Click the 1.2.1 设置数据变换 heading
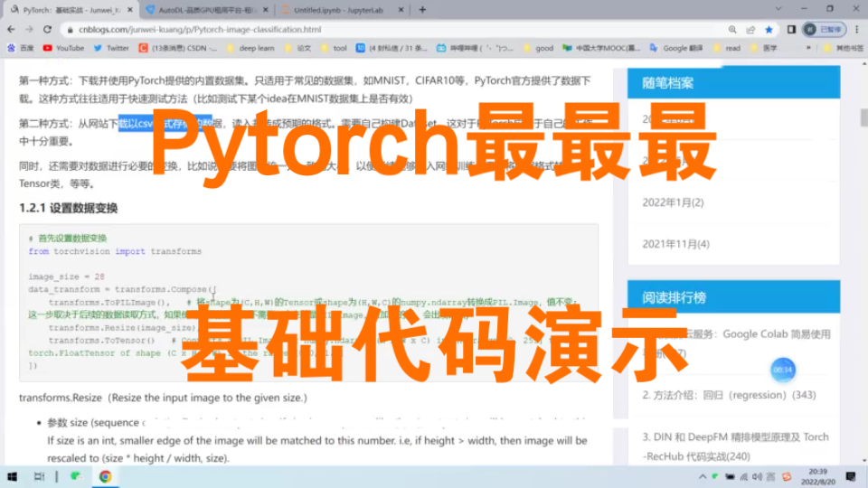The width and height of the screenshot is (868, 488). (68, 208)
